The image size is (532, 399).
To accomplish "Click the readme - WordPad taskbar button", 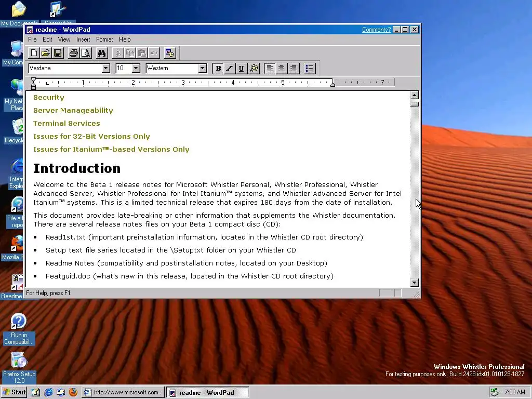I will 208,392.
